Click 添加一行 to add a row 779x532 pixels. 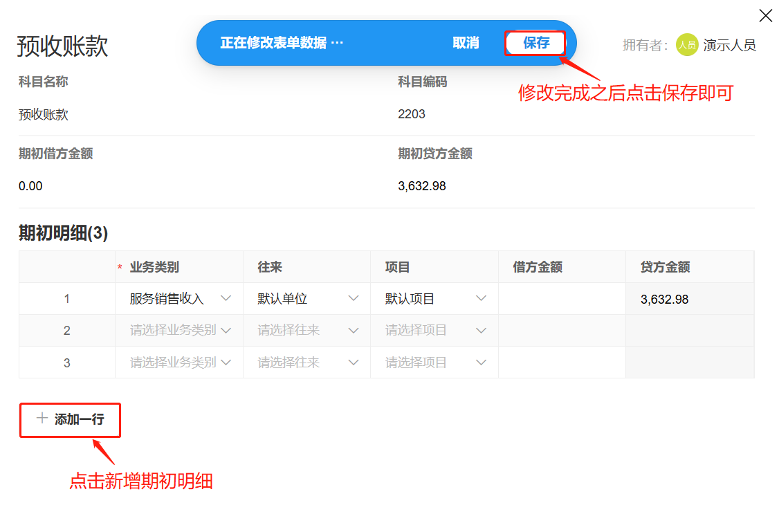pos(71,419)
